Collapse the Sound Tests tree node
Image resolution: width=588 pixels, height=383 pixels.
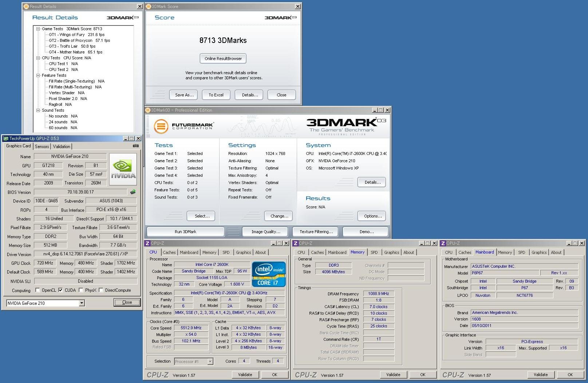[38, 110]
